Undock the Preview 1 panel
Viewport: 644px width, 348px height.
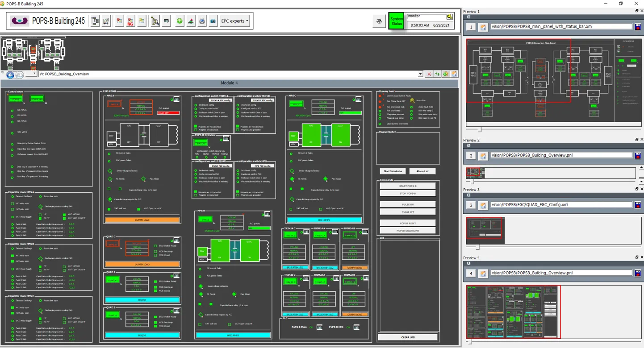coord(637,11)
